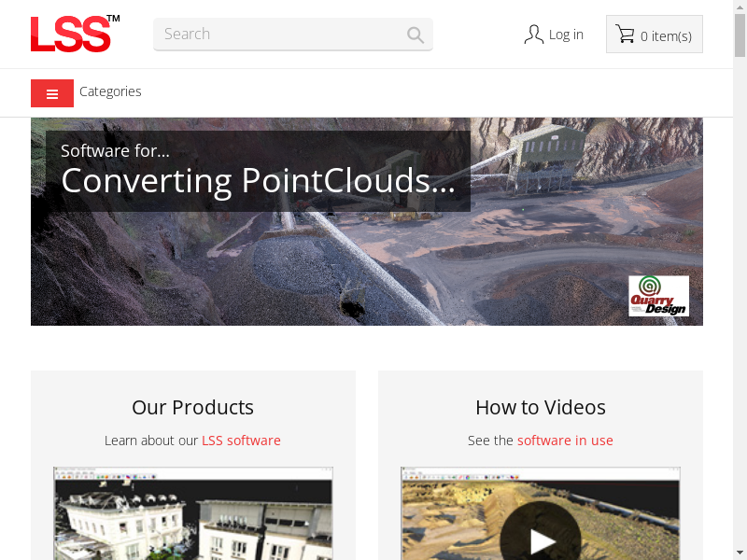Click the user profile icon
747x560 pixels.
tap(533, 35)
